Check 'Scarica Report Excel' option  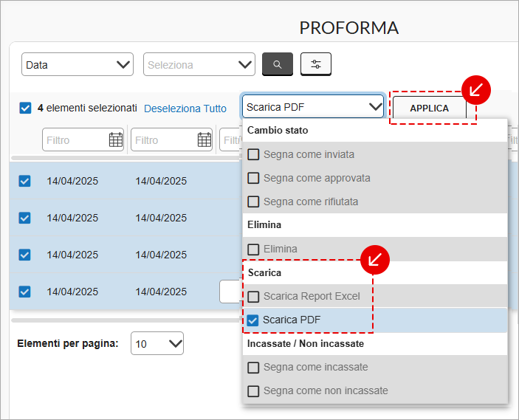pos(253,296)
